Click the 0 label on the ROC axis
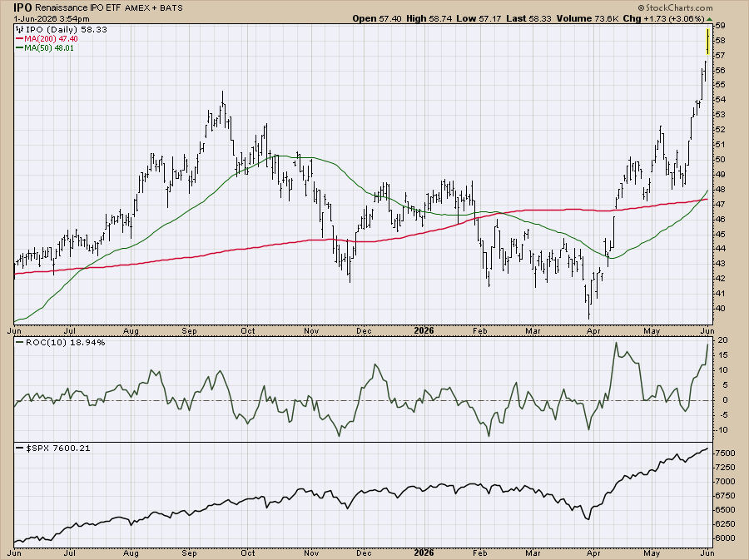 click(725, 400)
